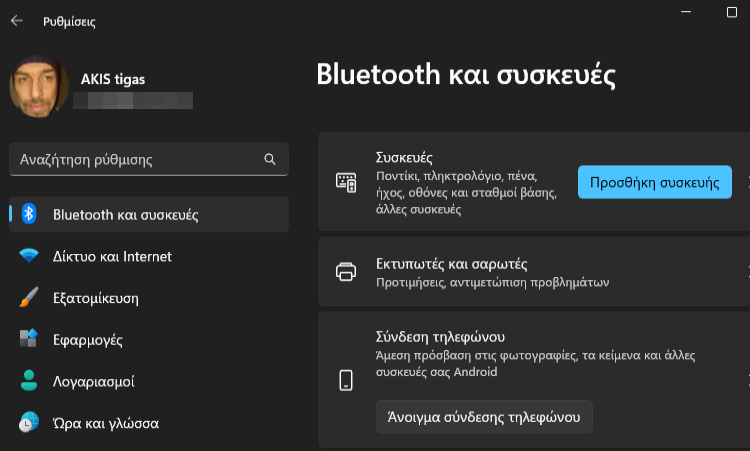Open Εκτυπωτές και σαρωτές

pyautogui.click(x=452, y=264)
